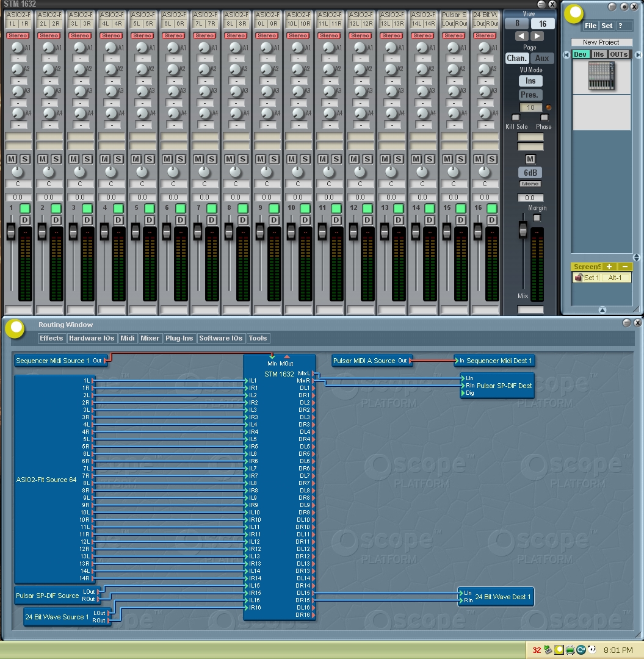The height and width of the screenshot is (659, 644).
Task: Add a new screen set with plus
Action: click(x=609, y=267)
